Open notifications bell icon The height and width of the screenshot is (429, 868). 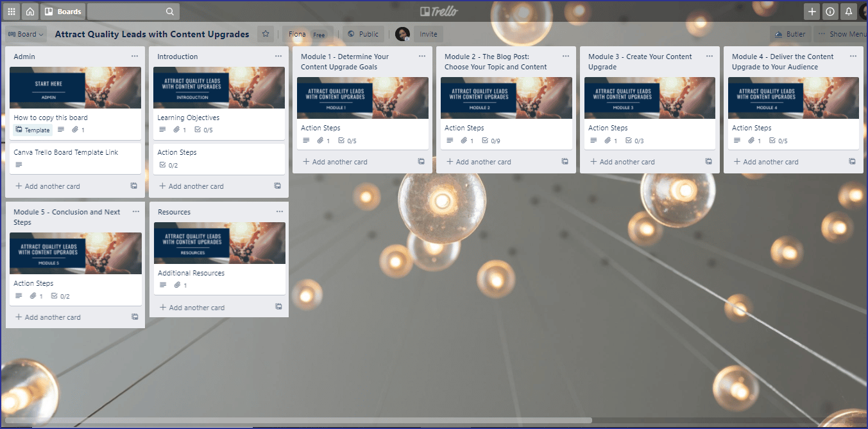coord(848,12)
